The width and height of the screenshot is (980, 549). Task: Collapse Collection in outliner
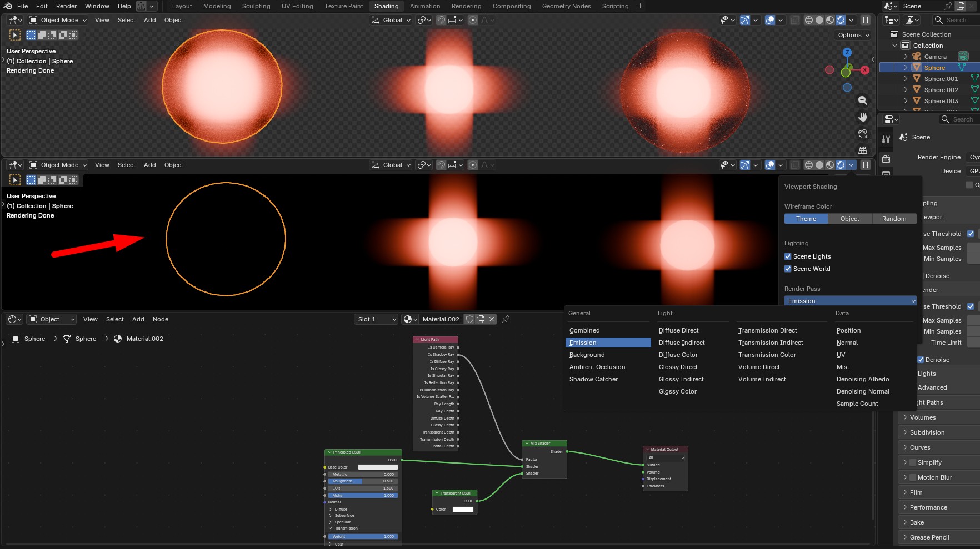[894, 46]
